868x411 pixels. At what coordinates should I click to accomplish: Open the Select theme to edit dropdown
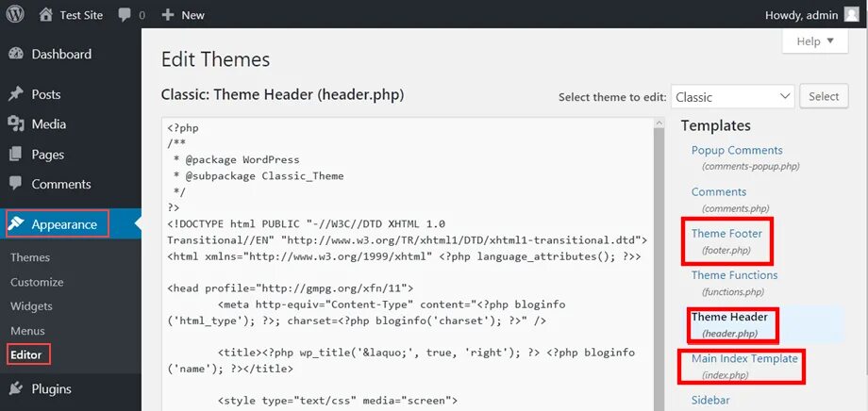point(732,97)
